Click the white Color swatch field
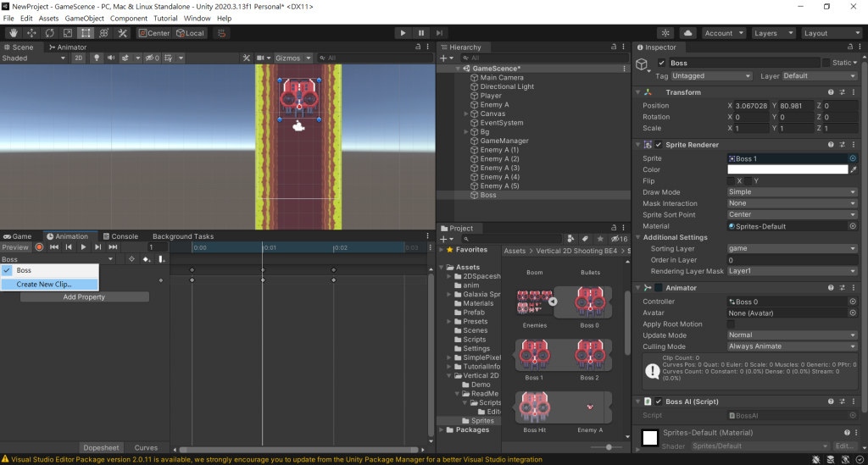Image resolution: width=868 pixels, height=465 pixels. pyautogui.click(x=787, y=169)
